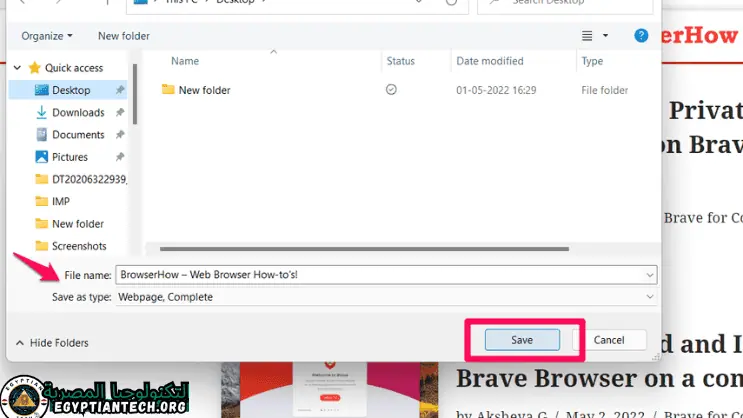Click the 01-05-2022 16:29 date cell
The width and height of the screenshot is (743, 418).
pyautogui.click(x=496, y=90)
